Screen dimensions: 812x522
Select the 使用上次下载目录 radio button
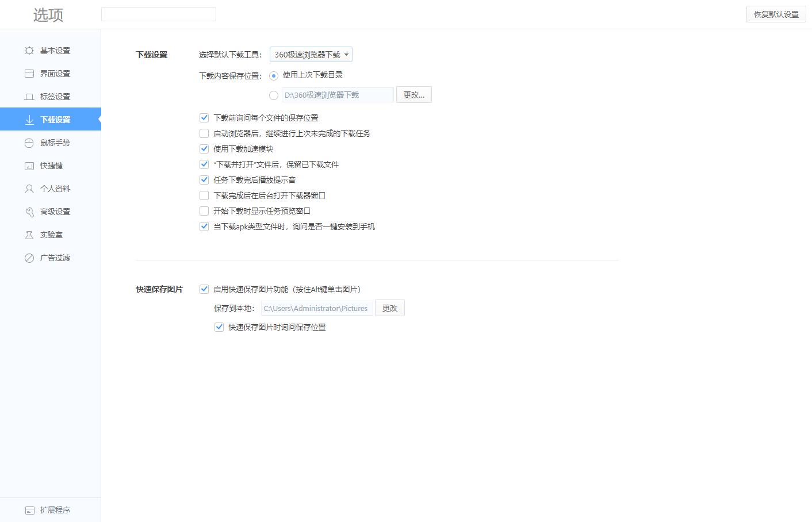point(274,75)
